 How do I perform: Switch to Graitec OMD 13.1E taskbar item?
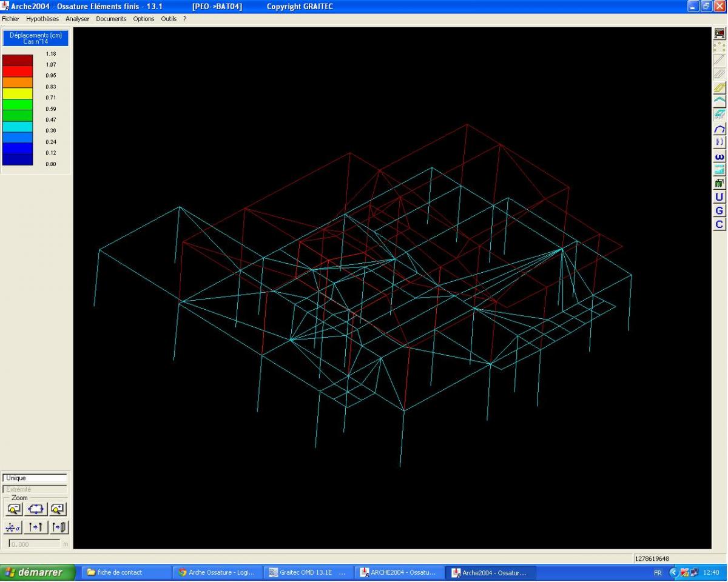[x=308, y=572]
